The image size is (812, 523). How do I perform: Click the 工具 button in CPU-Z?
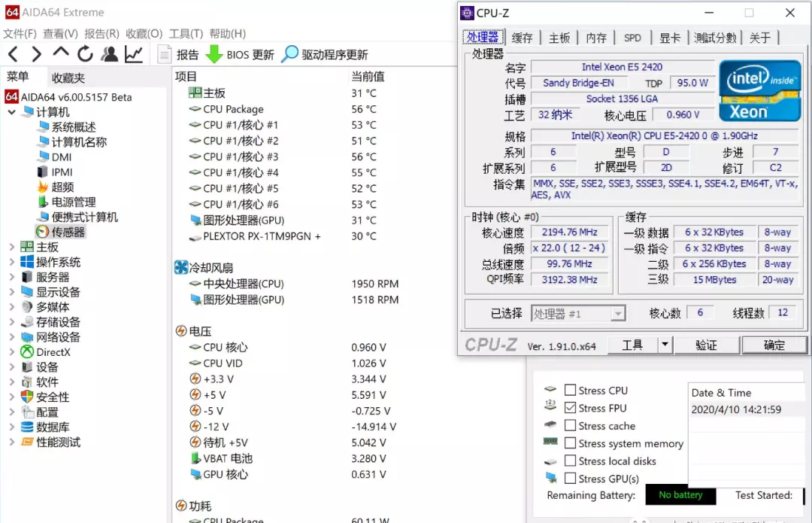click(632, 345)
